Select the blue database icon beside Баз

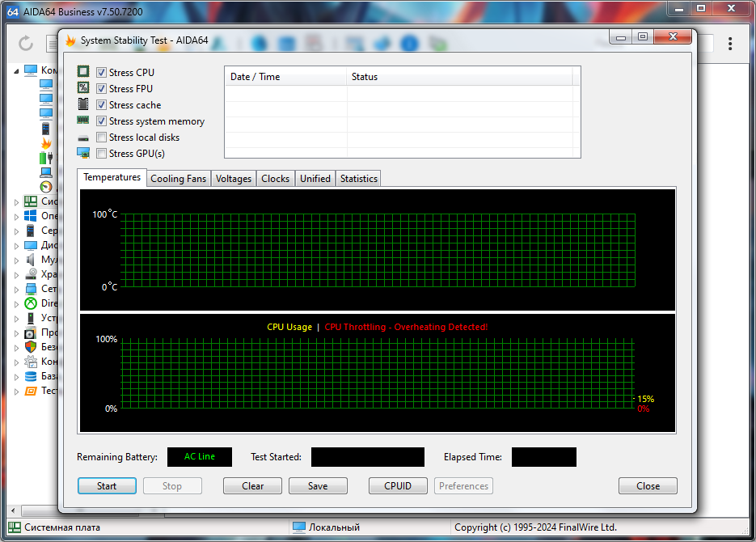click(31, 376)
